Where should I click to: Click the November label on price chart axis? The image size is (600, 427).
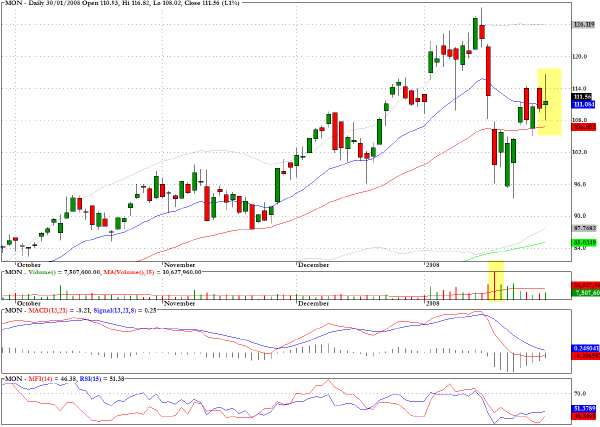click(179, 265)
